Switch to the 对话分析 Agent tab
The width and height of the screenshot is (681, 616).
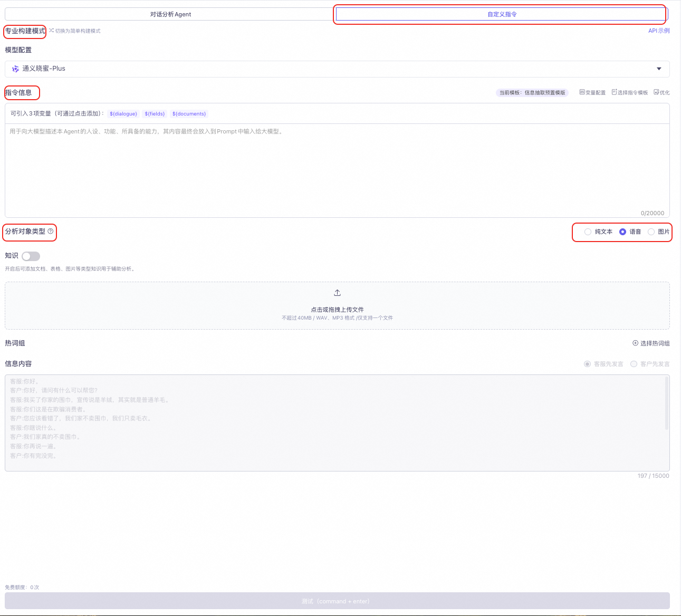click(170, 14)
